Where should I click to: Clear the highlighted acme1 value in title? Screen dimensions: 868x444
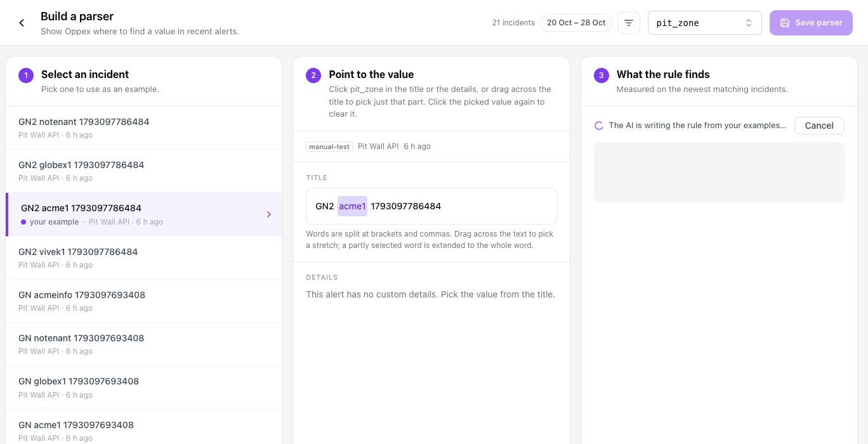[x=352, y=206]
